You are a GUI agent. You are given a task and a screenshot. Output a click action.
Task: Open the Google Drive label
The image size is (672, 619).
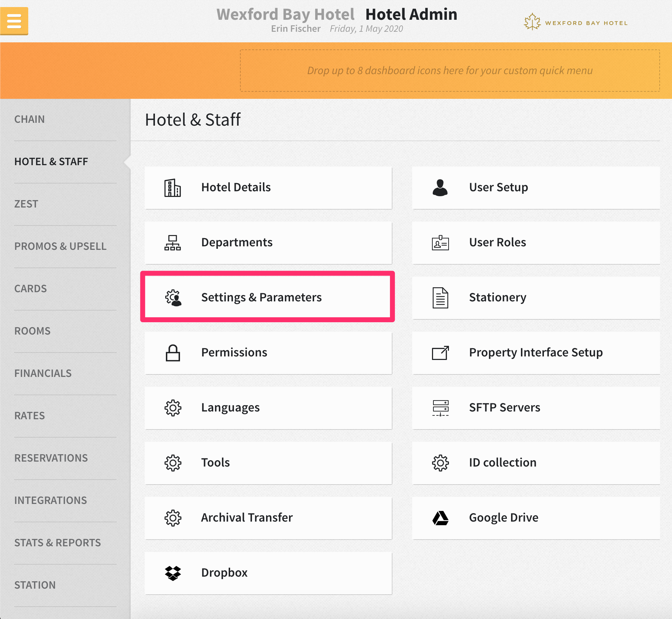(x=504, y=518)
